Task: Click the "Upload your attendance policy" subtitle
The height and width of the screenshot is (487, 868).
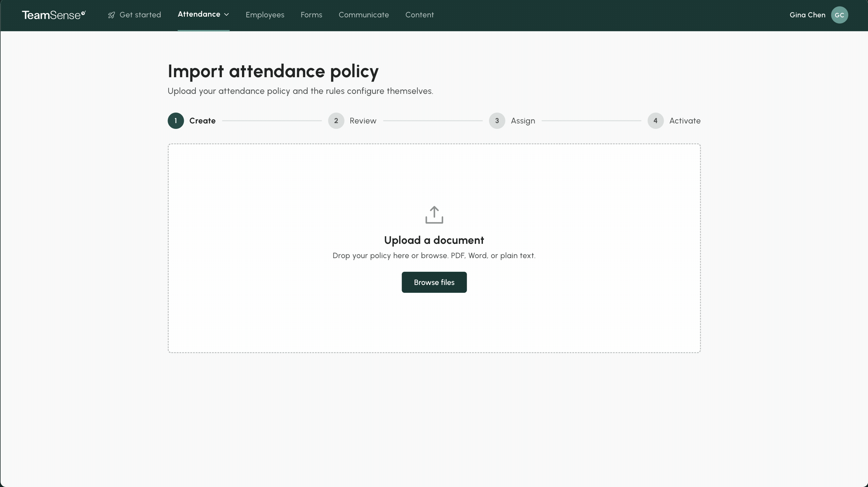Action: [x=300, y=91]
